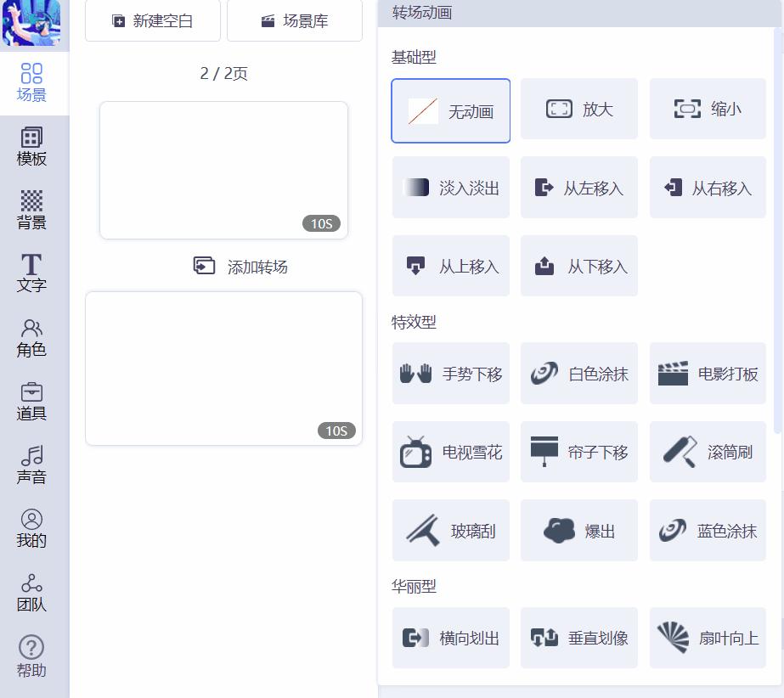
Task: Apply the 电视雪花 TV static transition
Action: tap(450, 452)
